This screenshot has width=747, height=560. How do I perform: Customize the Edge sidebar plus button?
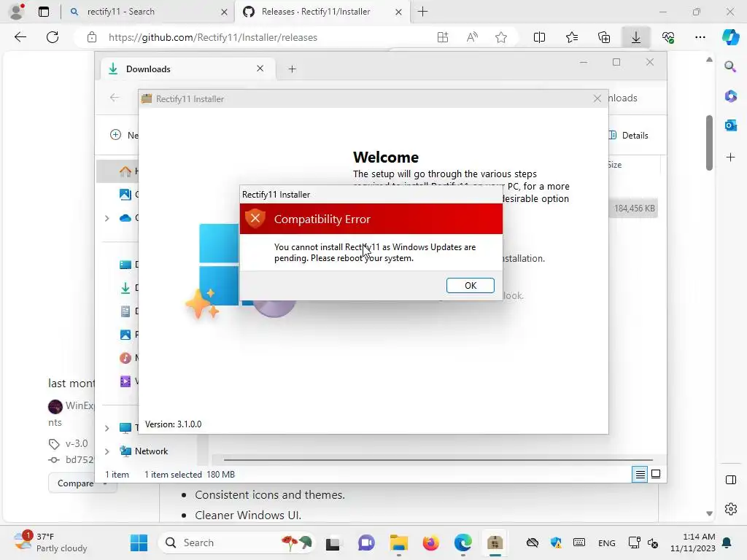pyautogui.click(x=730, y=157)
